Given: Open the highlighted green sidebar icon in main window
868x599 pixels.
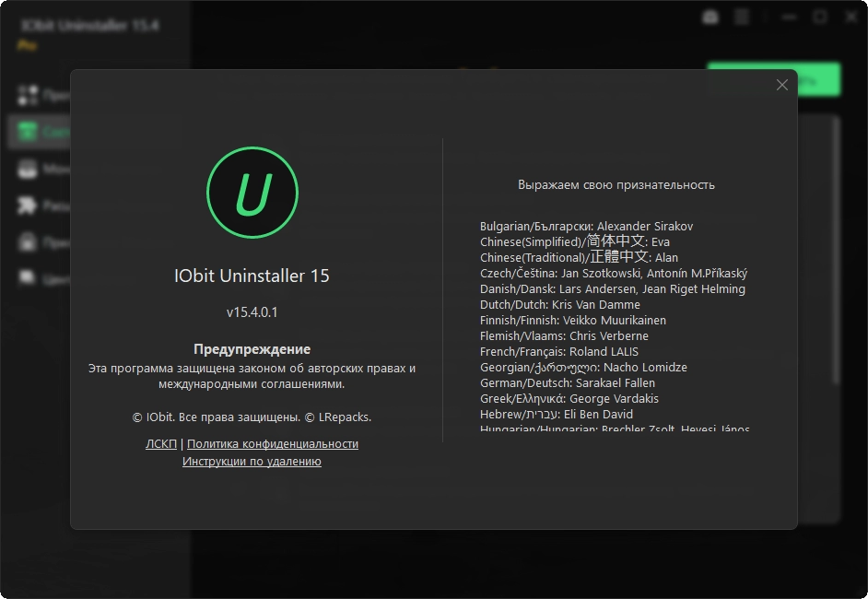Looking at the screenshot, I should [27, 132].
